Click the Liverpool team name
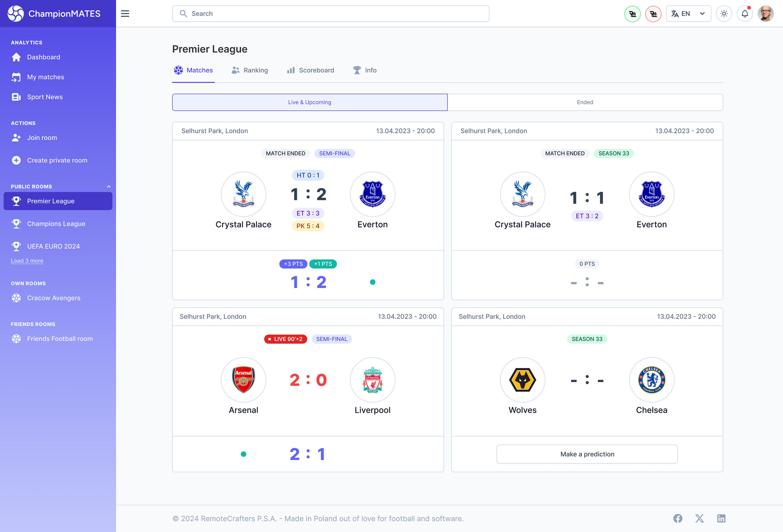The height and width of the screenshot is (532, 783). [x=373, y=410]
